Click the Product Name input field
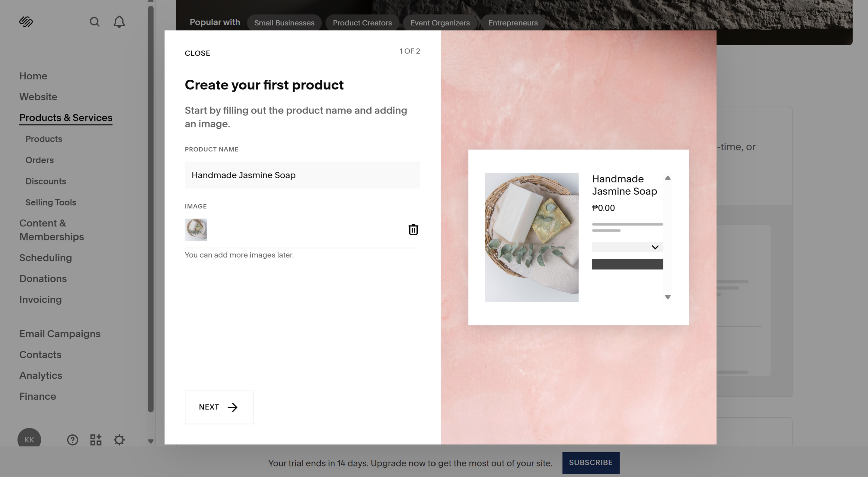Screen dimensions: 868x477 pos(302,175)
